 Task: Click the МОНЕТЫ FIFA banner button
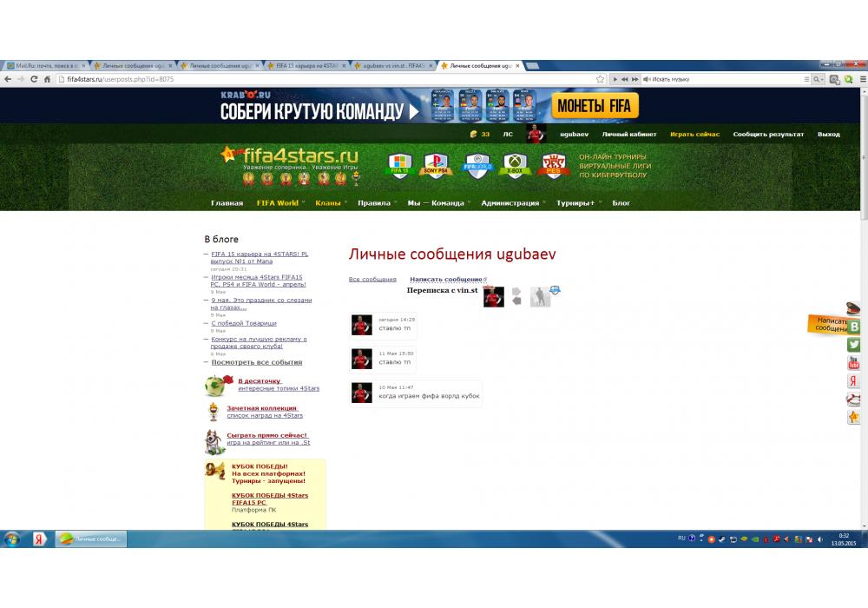click(x=595, y=106)
